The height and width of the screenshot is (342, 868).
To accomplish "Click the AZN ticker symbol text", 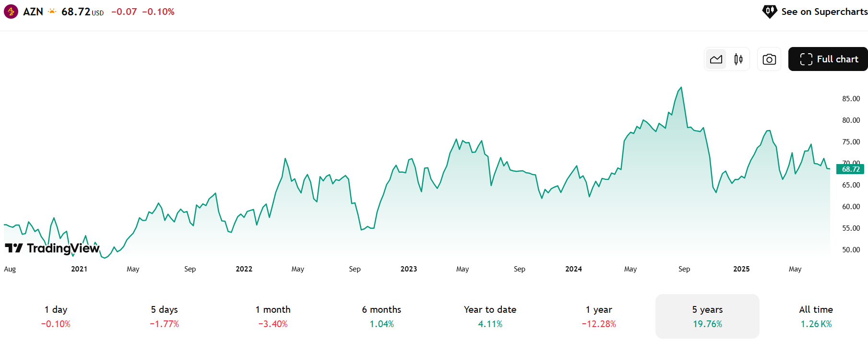I will pos(33,12).
